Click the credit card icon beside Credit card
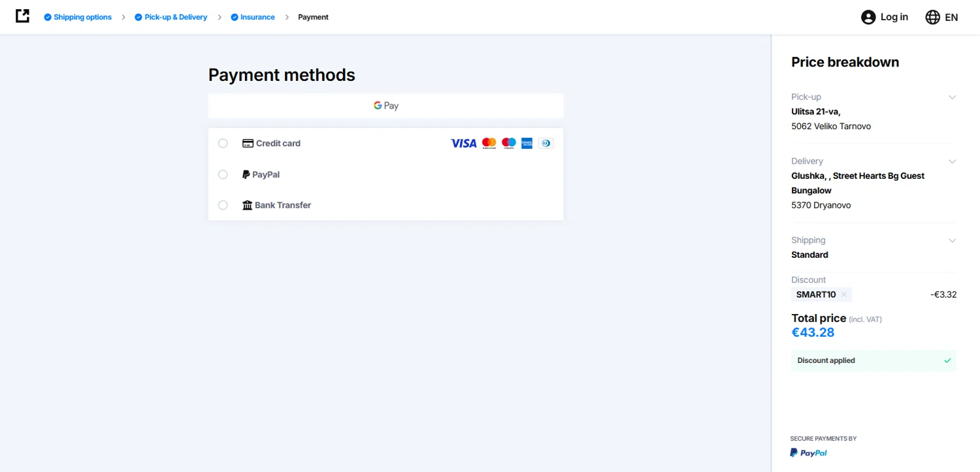Image resolution: width=980 pixels, height=472 pixels. click(x=248, y=143)
